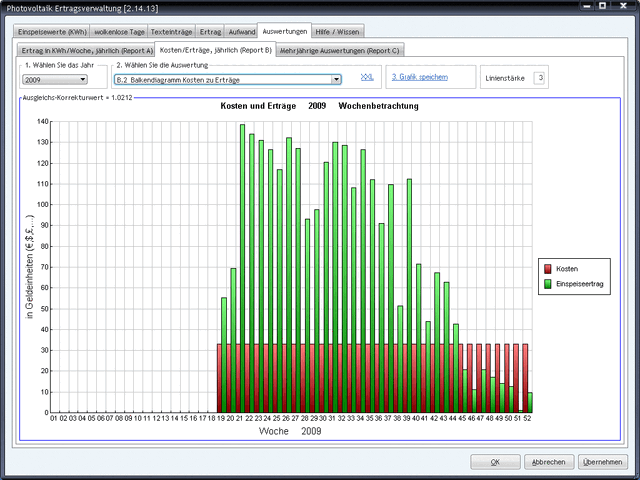Screen dimensions: 640x480
Task: Click the window close button
Action: coord(623,6)
